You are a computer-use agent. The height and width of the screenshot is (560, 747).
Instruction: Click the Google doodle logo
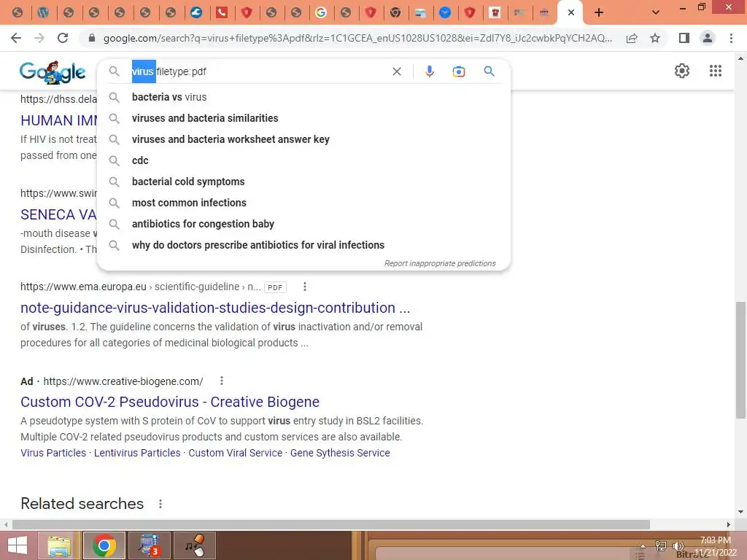coord(53,72)
